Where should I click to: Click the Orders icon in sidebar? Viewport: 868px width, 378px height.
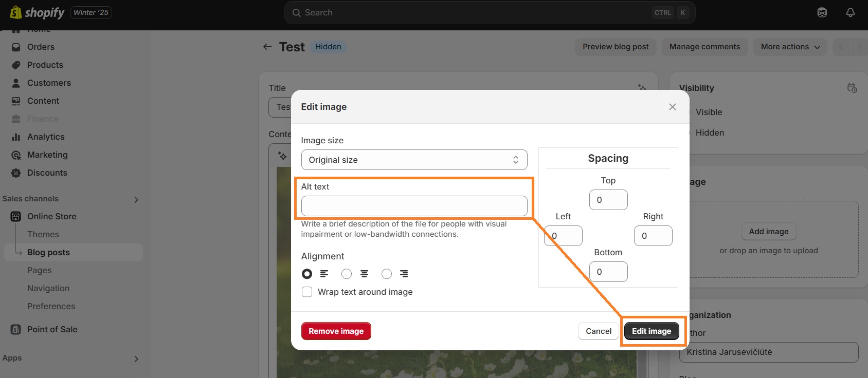tap(16, 47)
